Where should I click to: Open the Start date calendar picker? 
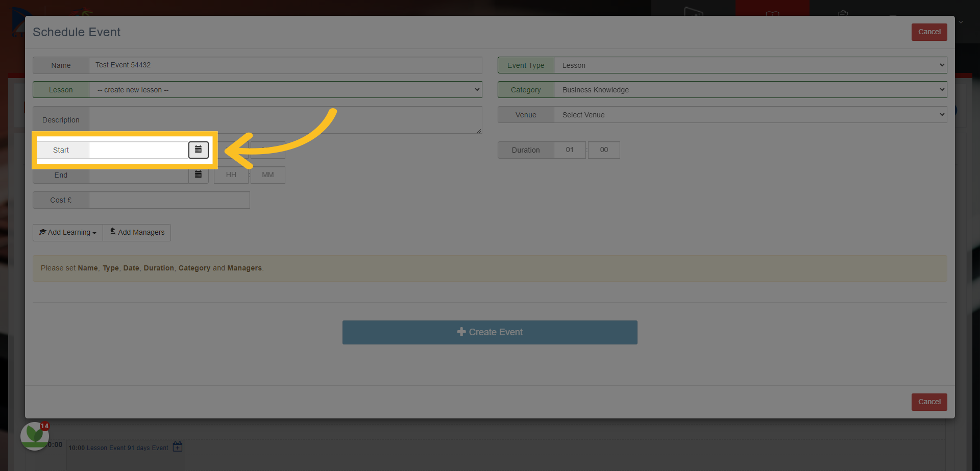[199, 150]
